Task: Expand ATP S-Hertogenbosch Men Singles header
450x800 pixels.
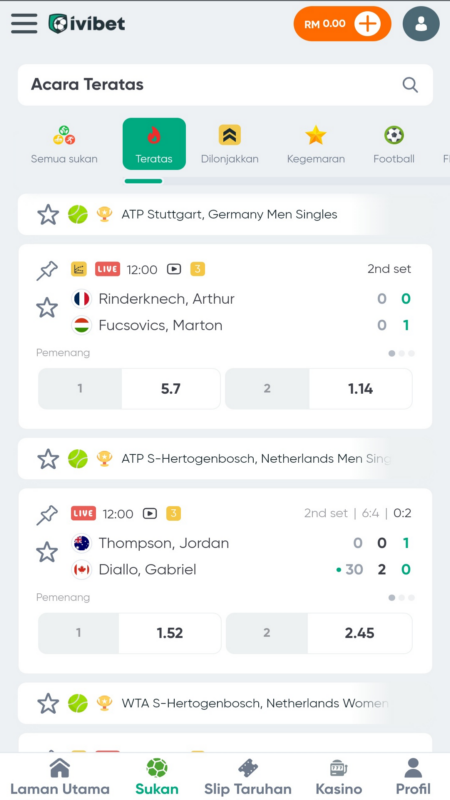Action: [x=225, y=459]
